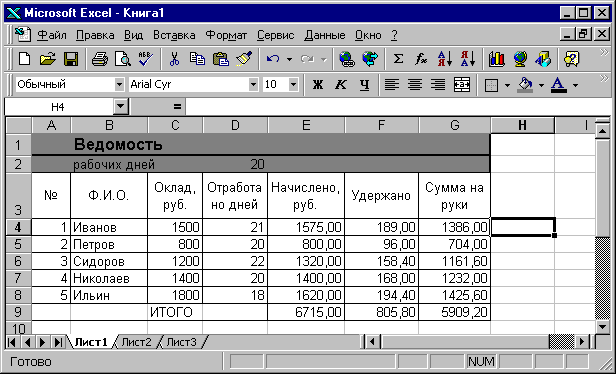
Task: Open the Сервис menu
Action: pyautogui.click(x=275, y=35)
